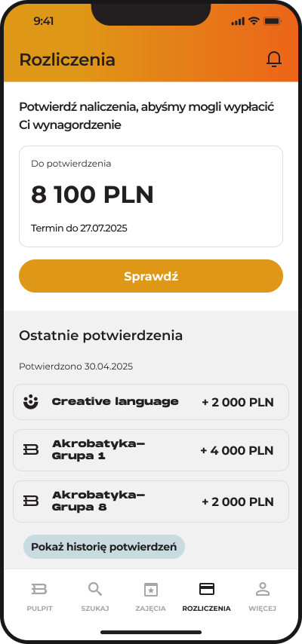Tap the Akrobatyka– Grupa 8 logo icon
The width and height of the screenshot is (302, 644).
click(31, 501)
